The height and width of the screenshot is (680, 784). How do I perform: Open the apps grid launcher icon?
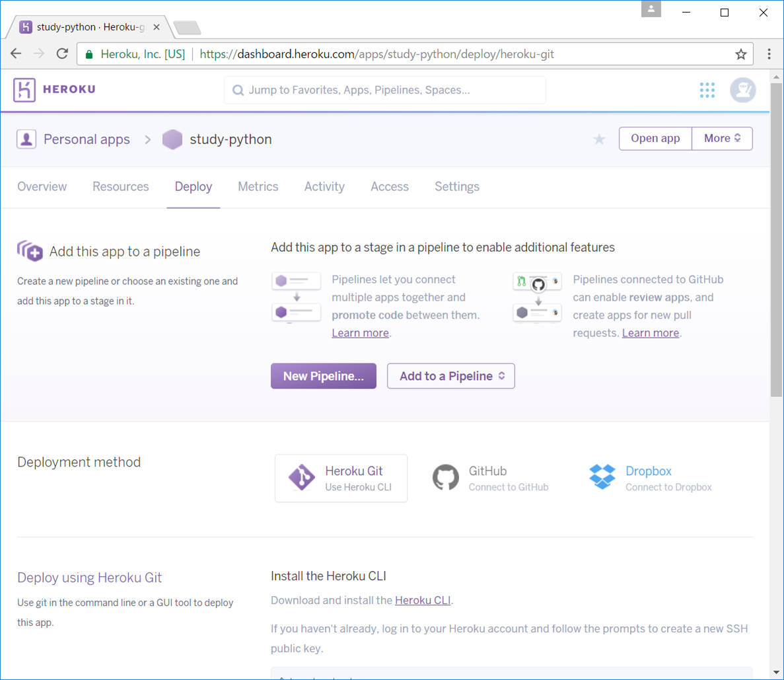tap(707, 90)
